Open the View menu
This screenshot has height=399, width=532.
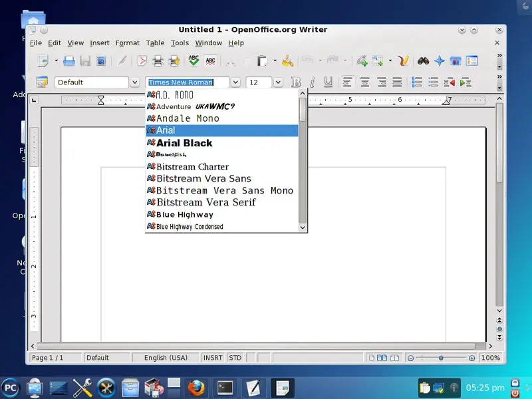(75, 43)
